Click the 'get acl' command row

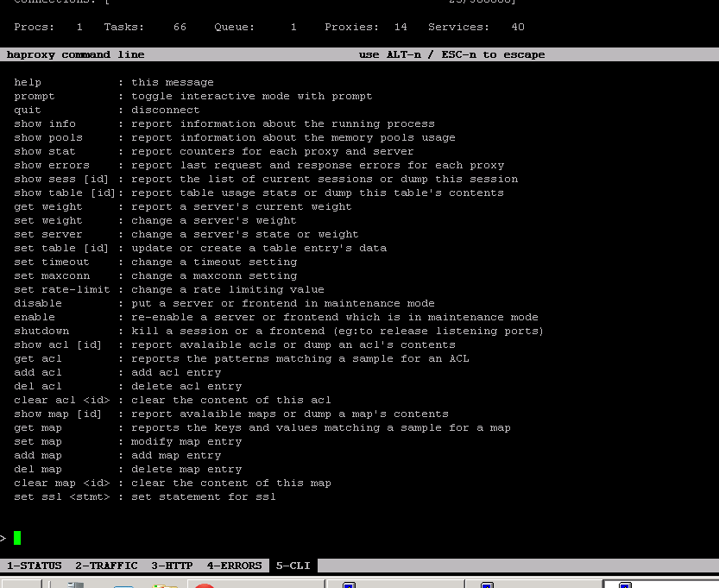coord(242,358)
